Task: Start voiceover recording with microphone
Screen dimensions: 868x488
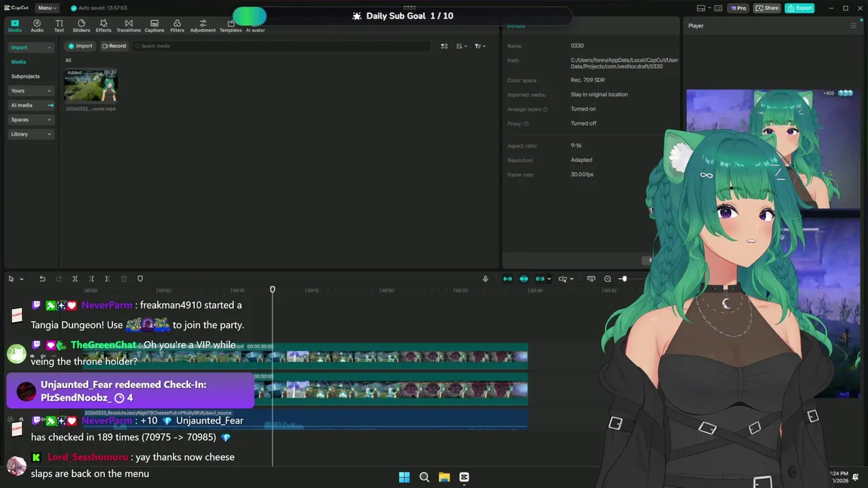Action: click(x=485, y=279)
